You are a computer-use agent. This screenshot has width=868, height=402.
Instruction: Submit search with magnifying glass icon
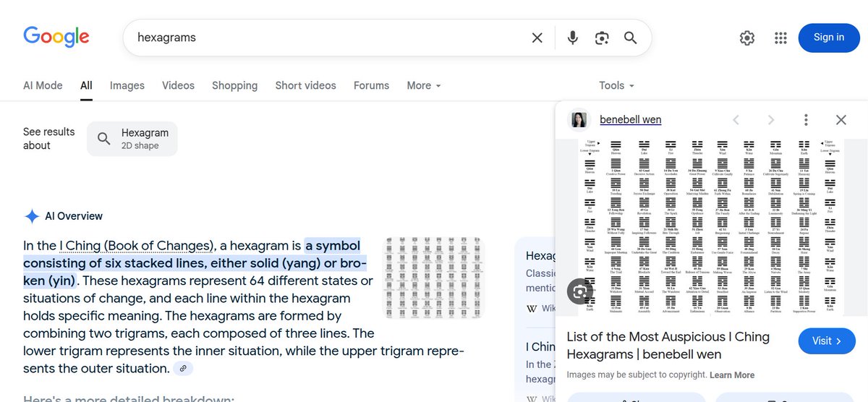[630, 38]
